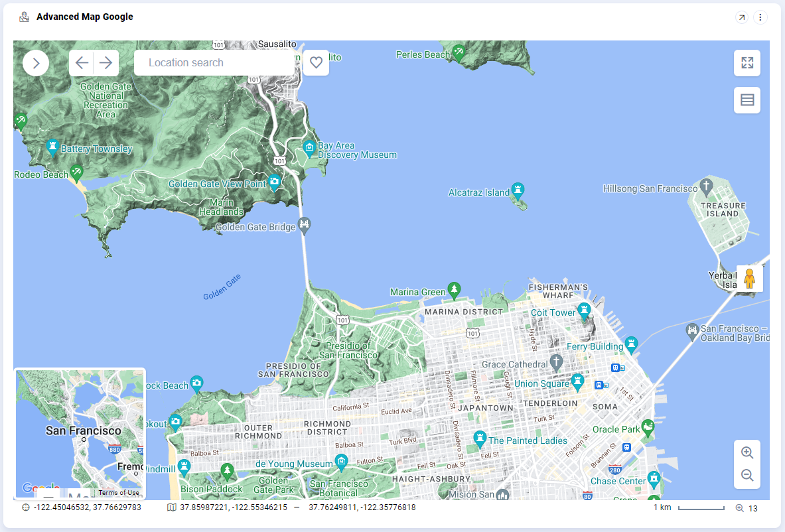Select the Street View pegman

click(749, 279)
